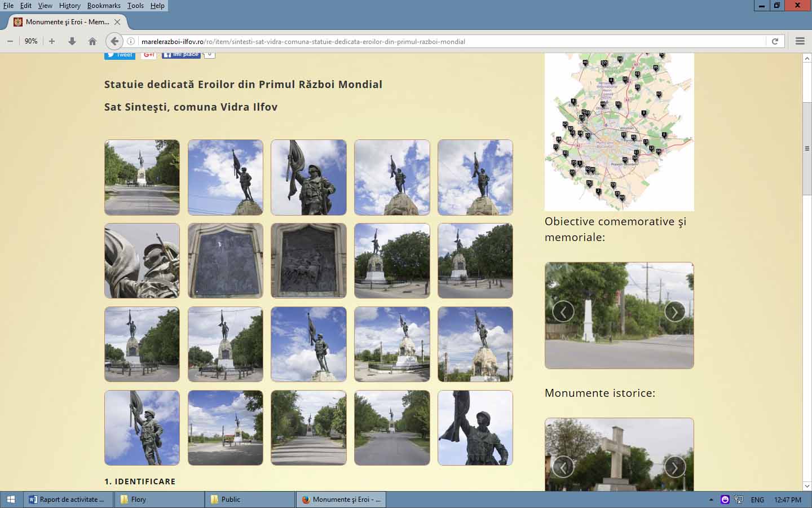
Task: Open the Ilfov county map image
Action: [x=619, y=132]
